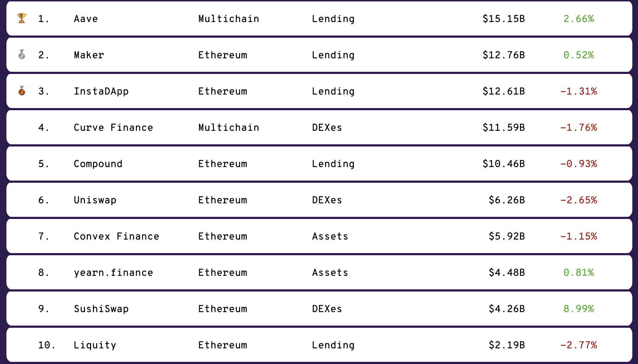Open yearn.finance details
Image resolution: width=638 pixels, height=364 pixels.
point(113,272)
